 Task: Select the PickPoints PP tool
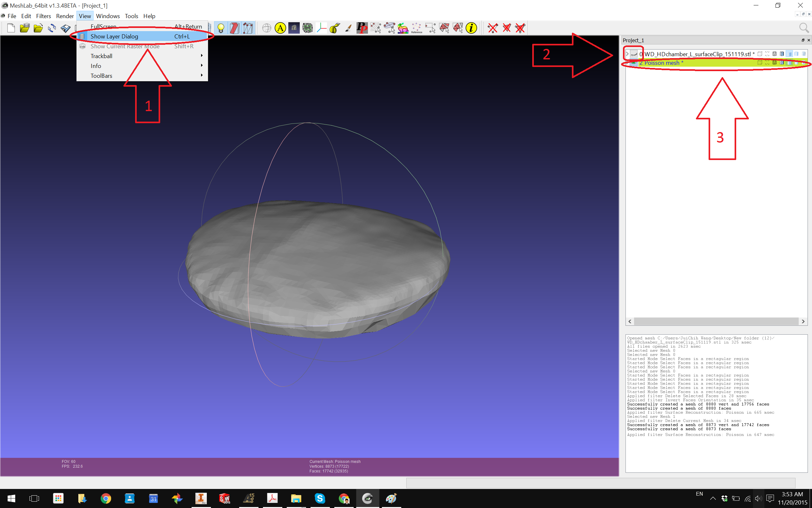(362, 28)
